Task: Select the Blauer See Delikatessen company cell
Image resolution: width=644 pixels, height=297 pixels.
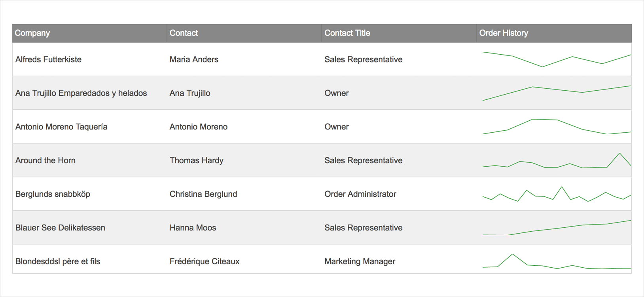Action: point(90,228)
